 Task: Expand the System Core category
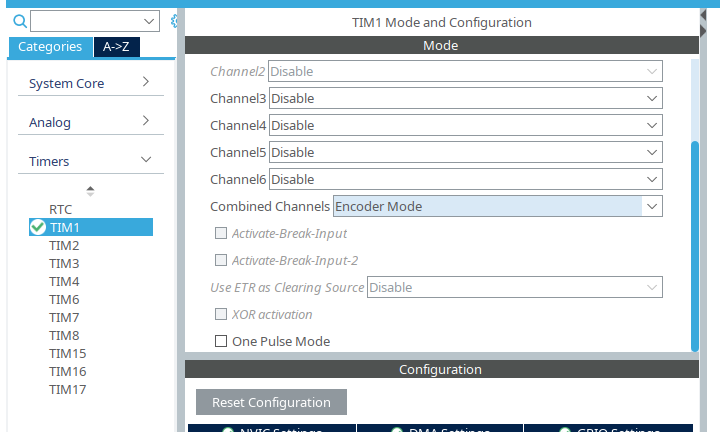coord(88,83)
